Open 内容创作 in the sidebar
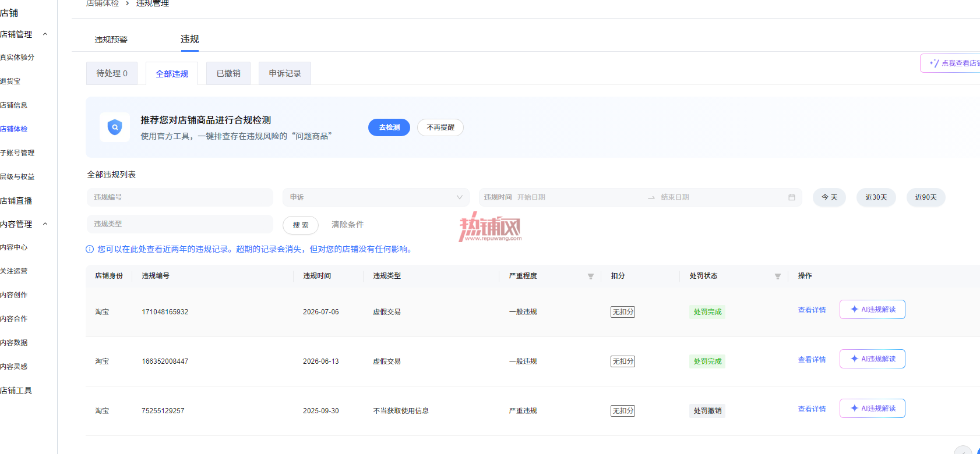Image resolution: width=980 pixels, height=454 pixels. click(14, 295)
